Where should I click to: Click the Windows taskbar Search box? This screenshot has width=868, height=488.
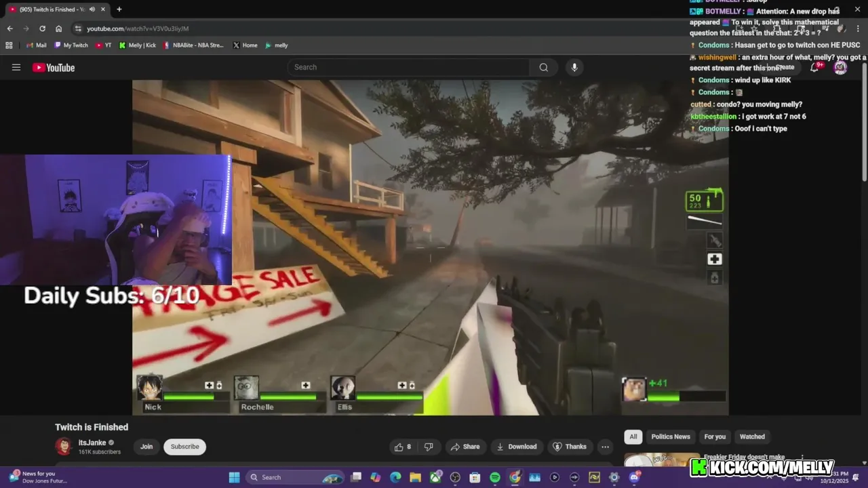click(x=294, y=477)
